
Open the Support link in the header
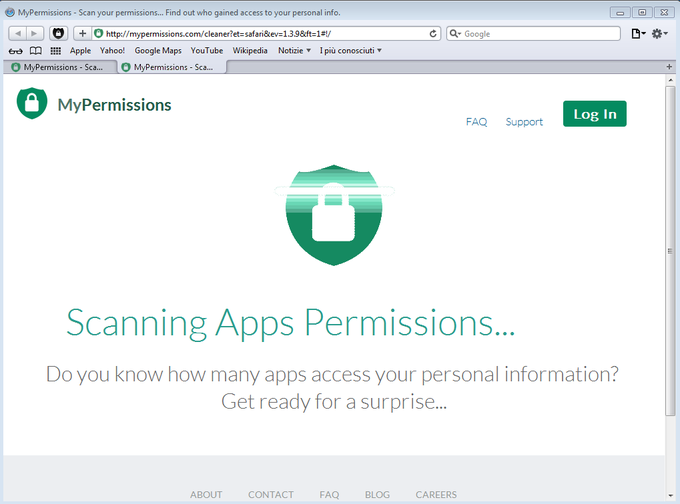tap(524, 122)
